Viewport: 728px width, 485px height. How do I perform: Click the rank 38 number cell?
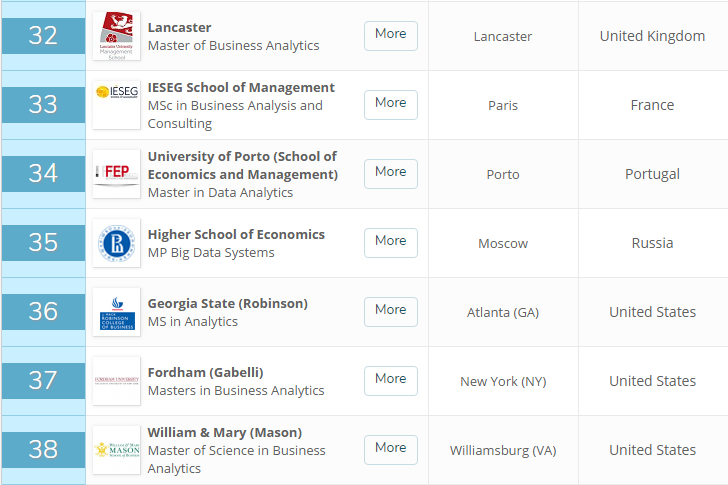pyautogui.click(x=43, y=450)
